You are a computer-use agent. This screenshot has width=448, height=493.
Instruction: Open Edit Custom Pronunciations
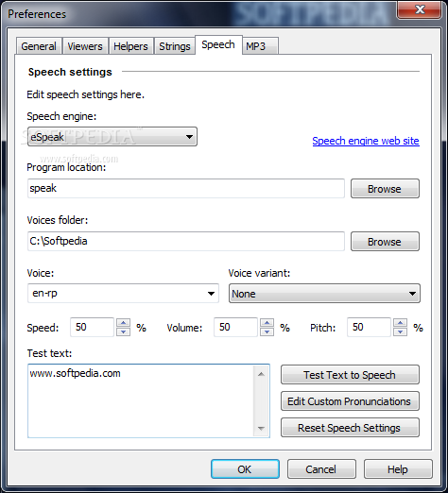(x=350, y=401)
